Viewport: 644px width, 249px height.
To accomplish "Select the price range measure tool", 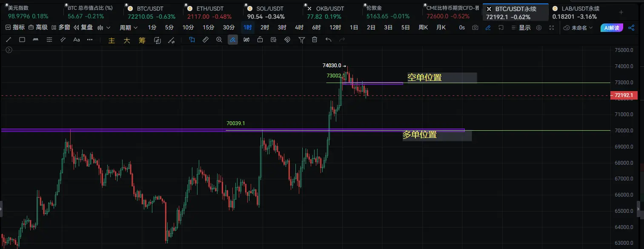I will 35,40.
